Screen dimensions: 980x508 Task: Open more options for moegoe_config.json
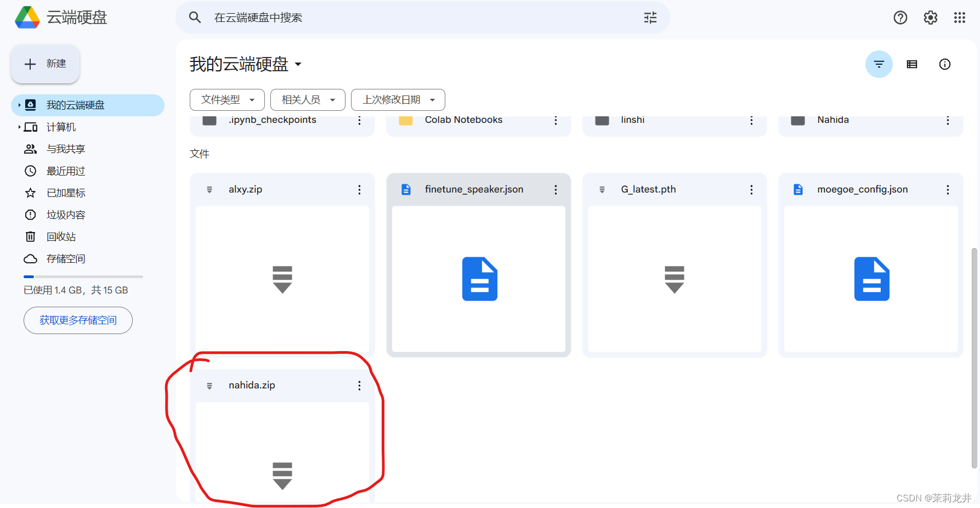tap(948, 190)
